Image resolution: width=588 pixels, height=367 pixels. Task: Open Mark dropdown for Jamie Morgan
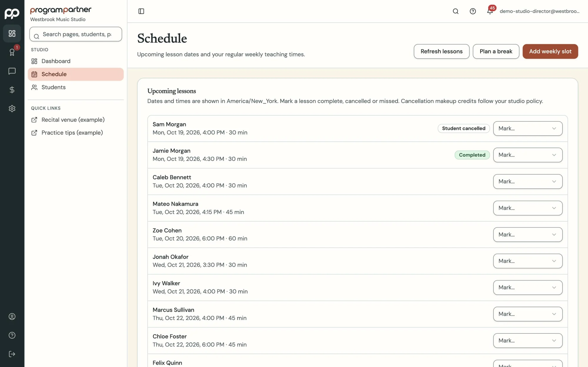pyautogui.click(x=528, y=155)
